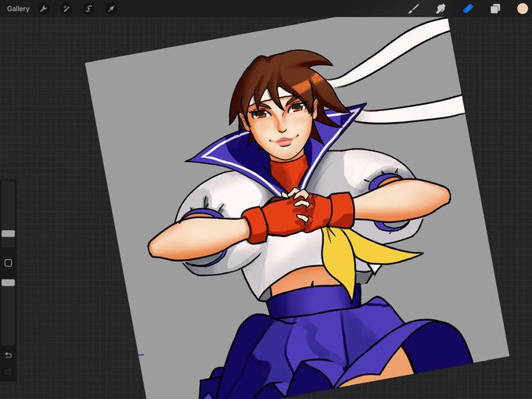The height and width of the screenshot is (399, 532).
Task: Tap the square modify button in sidebar
Action: point(8,263)
